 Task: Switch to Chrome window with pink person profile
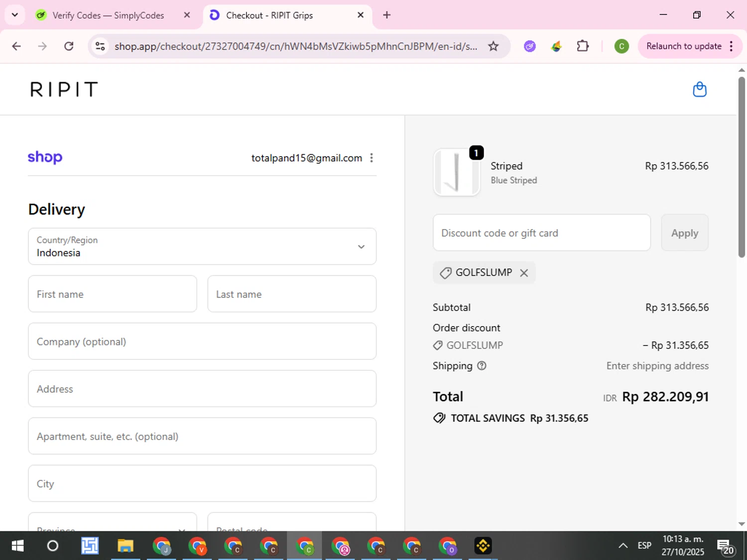340,546
